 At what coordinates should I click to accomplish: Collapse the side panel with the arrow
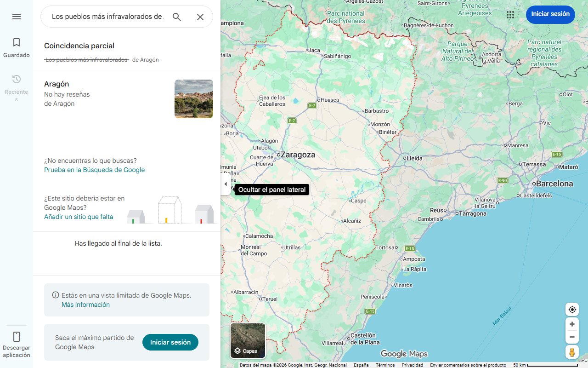point(226,184)
